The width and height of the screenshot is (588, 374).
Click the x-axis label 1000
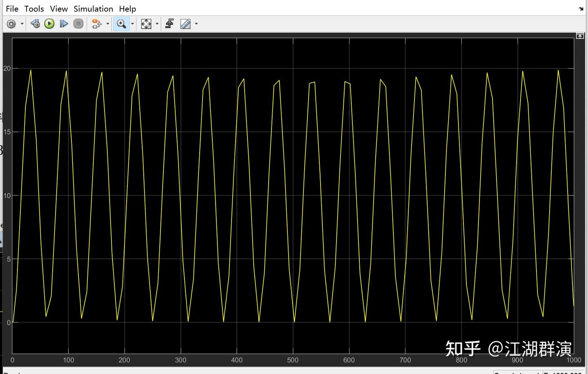coord(574,360)
